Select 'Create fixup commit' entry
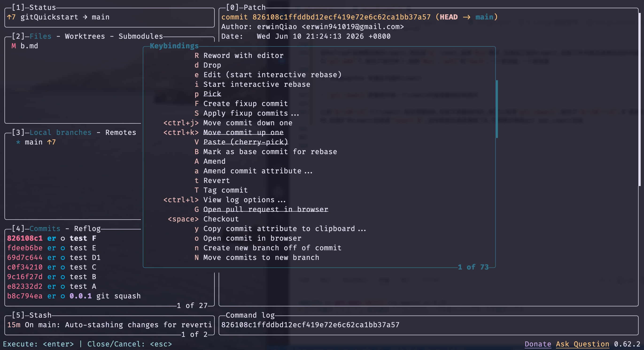 pos(241,104)
